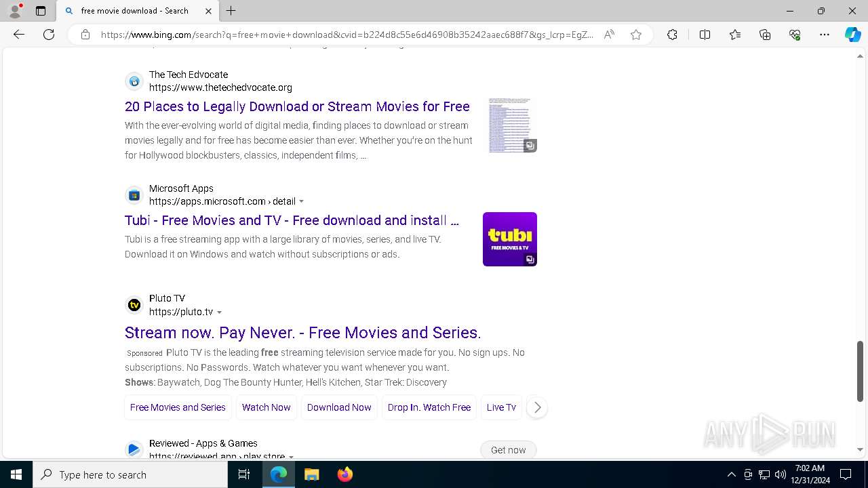The height and width of the screenshot is (488, 868).
Task: Click 'Microsoft Apps' source name text
Action: point(181,188)
